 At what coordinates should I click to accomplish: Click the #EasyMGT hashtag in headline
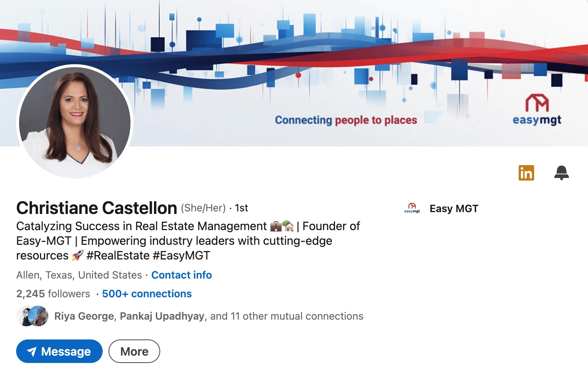(181, 255)
